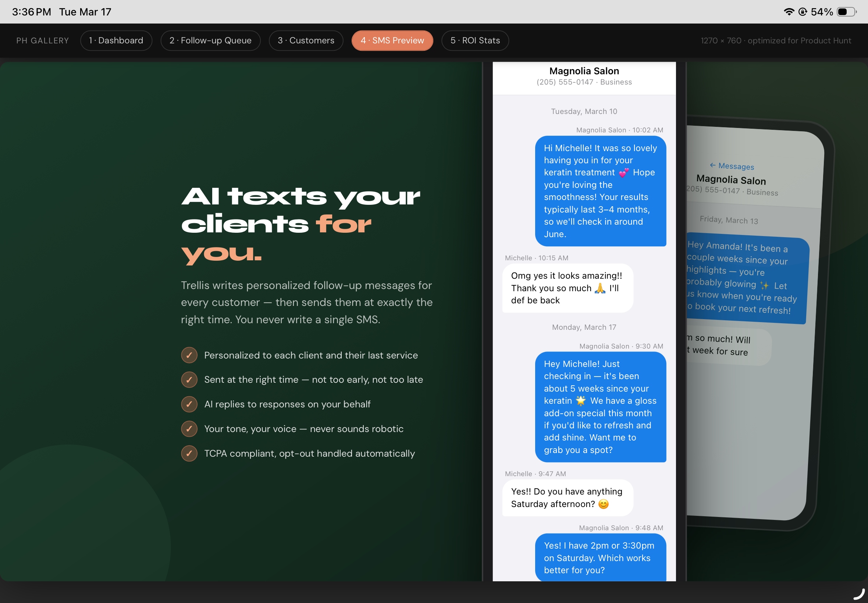Screen dimensions: 868x603
Task: Tap the Wi-Fi status icon
Action: (x=789, y=12)
